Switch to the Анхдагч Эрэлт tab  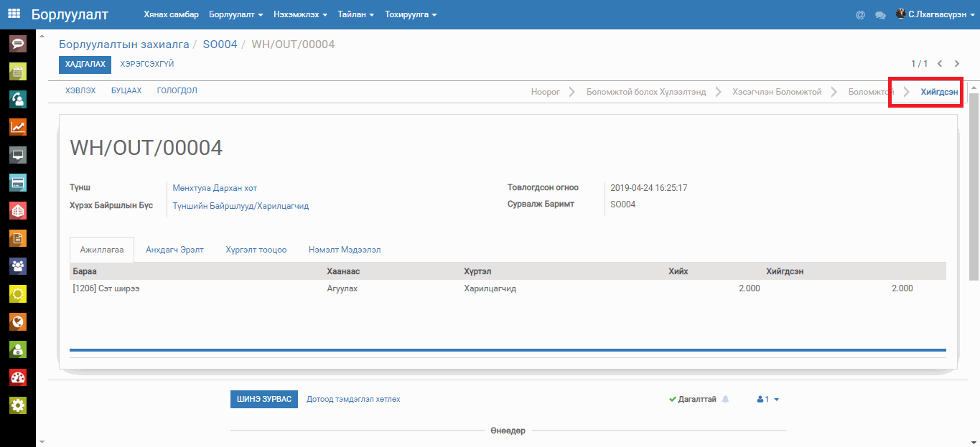pyautogui.click(x=174, y=250)
